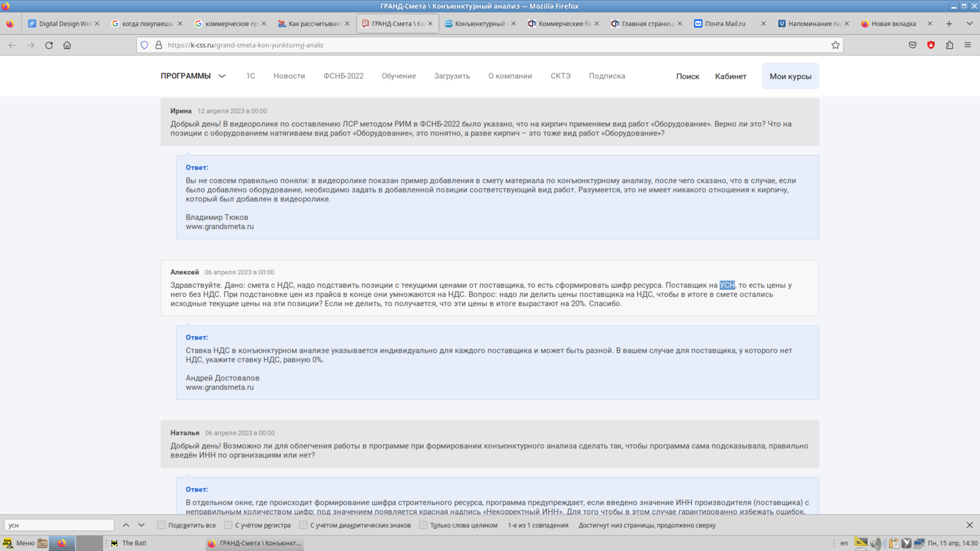Click the commenter name Наталья
The image size is (980, 551).
pyautogui.click(x=185, y=433)
